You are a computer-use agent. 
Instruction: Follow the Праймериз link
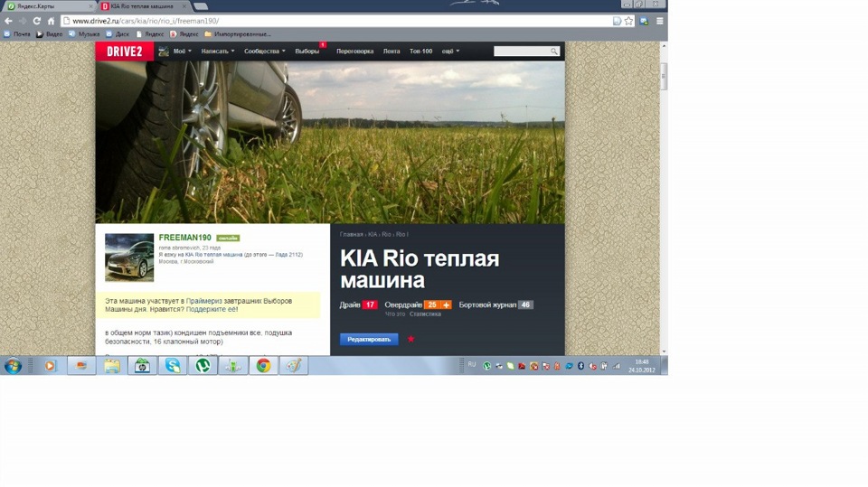coord(203,301)
